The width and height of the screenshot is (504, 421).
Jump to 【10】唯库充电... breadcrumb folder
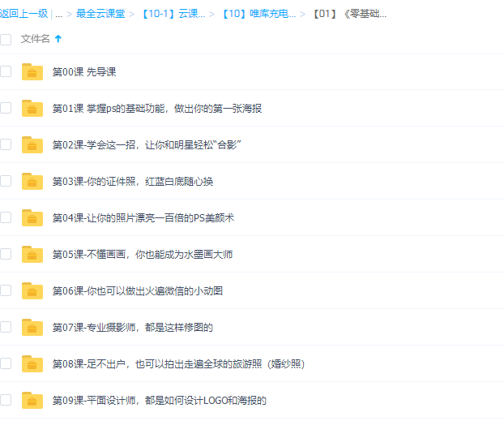[263, 14]
